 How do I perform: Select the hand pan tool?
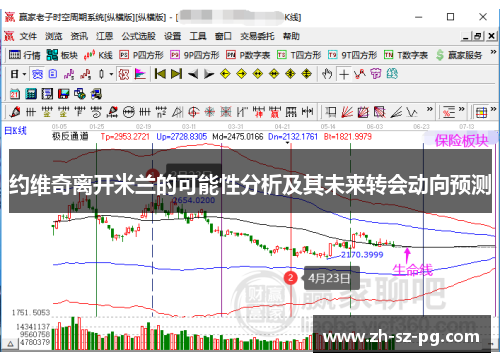click(x=327, y=74)
